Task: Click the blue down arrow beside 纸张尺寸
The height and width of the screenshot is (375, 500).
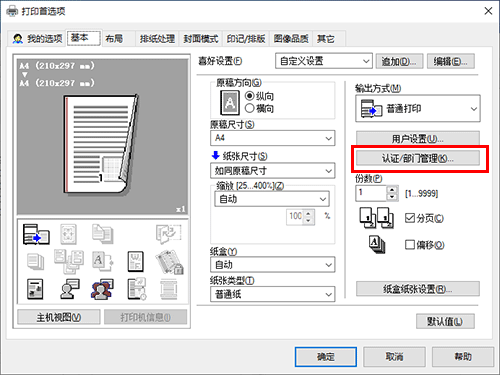Action: [x=216, y=155]
